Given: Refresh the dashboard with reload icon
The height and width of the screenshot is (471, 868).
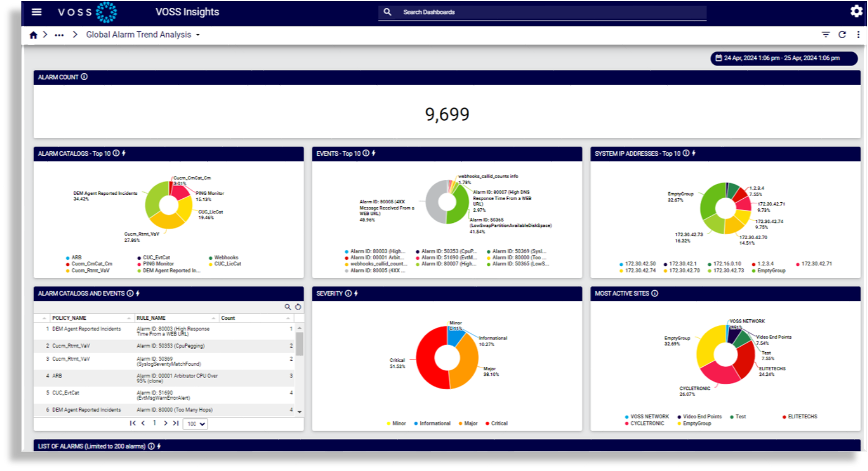Looking at the screenshot, I should (x=842, y=35).
